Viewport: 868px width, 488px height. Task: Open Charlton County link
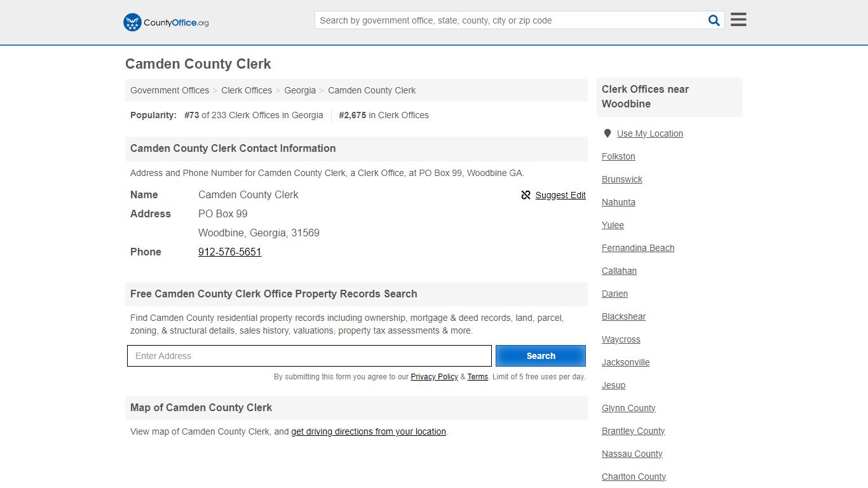[x=634, y=477]
